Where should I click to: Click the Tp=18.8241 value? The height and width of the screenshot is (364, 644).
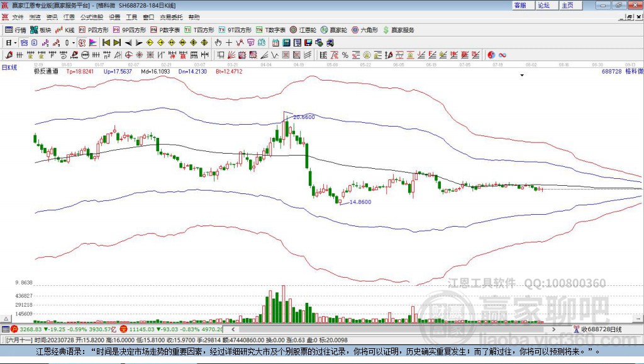(80, 71)
